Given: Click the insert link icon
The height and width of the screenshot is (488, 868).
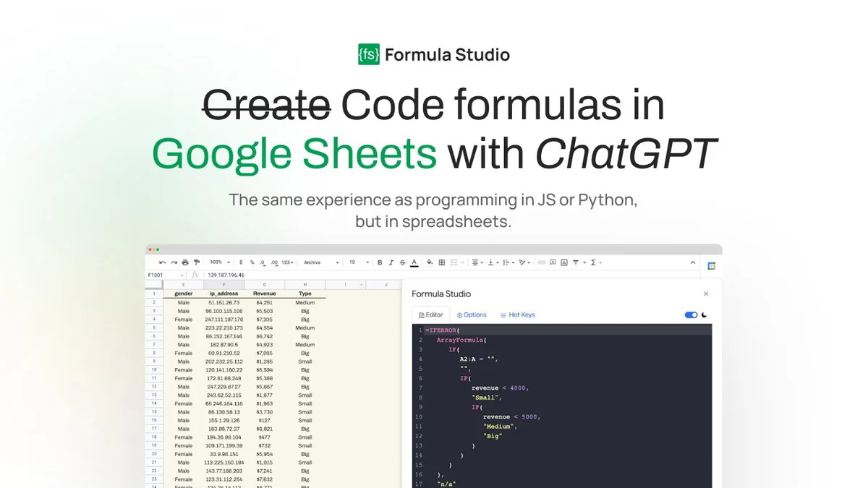Looking at the screenshot, I should pyautogui.click(x=542, y=262).
